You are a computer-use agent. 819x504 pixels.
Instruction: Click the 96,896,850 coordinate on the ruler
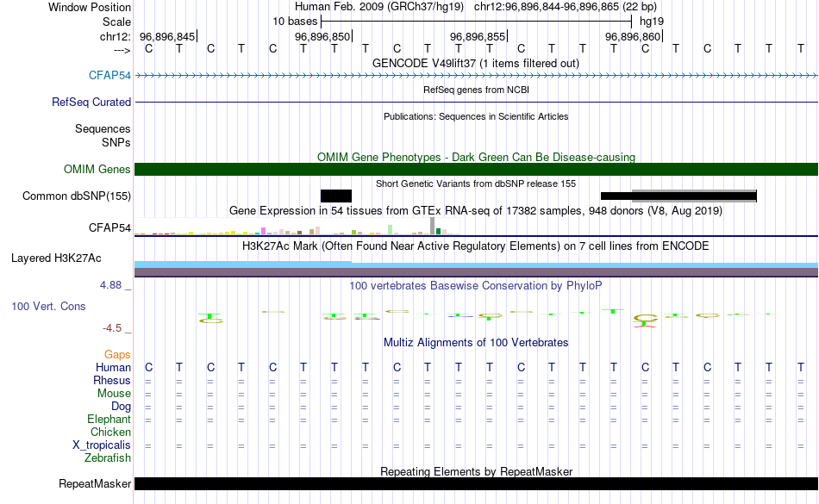point(322,36)
